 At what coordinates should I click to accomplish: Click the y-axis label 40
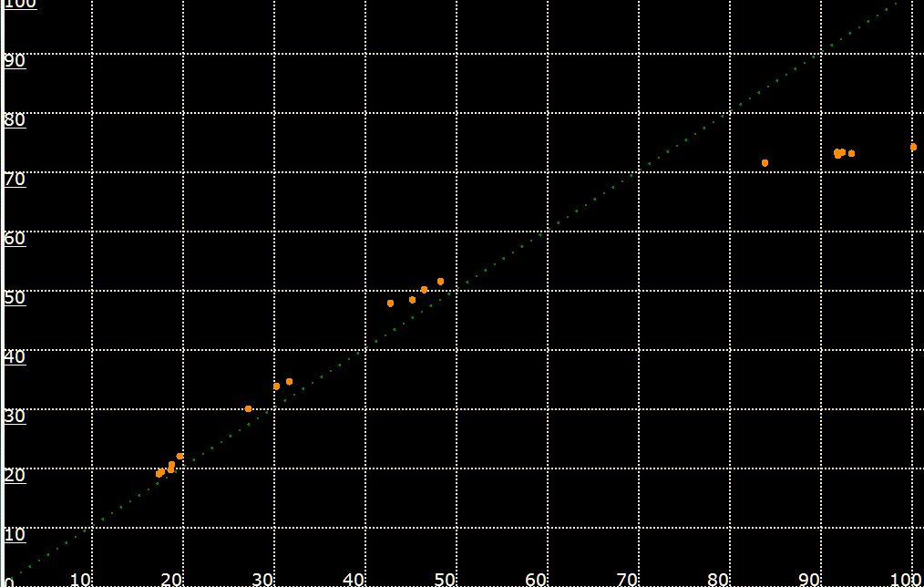[x=15, y=356]
